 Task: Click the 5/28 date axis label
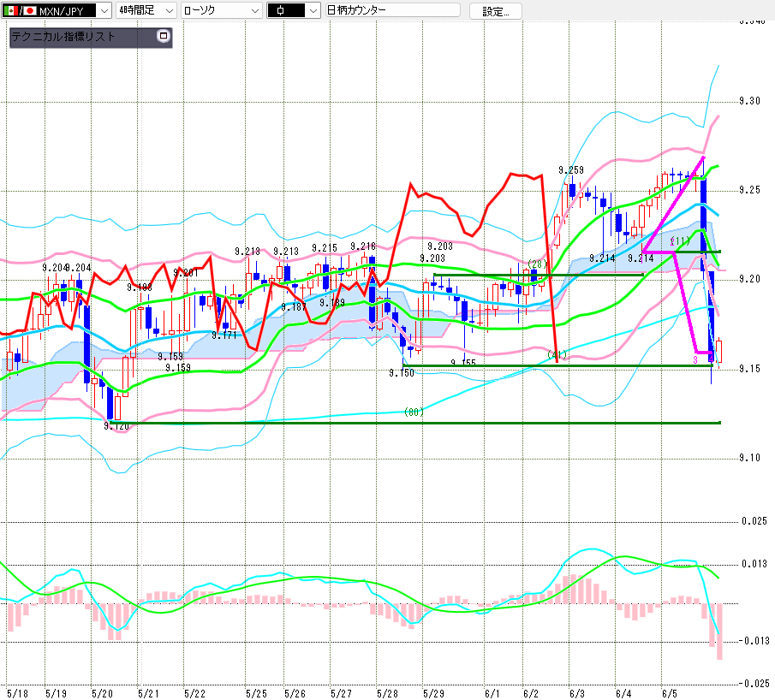pyautogui.click(x=387, y=693)
